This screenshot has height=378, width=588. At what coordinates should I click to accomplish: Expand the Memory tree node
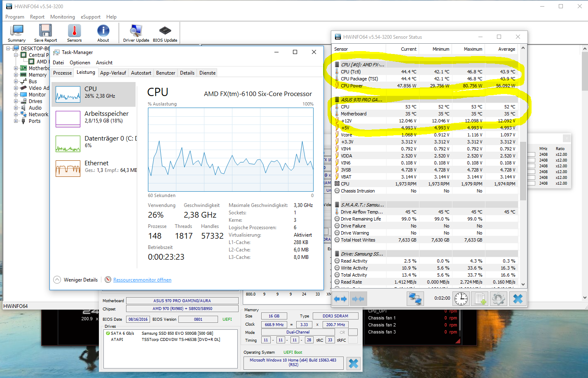pyautogui.click(x=16, y=75)
